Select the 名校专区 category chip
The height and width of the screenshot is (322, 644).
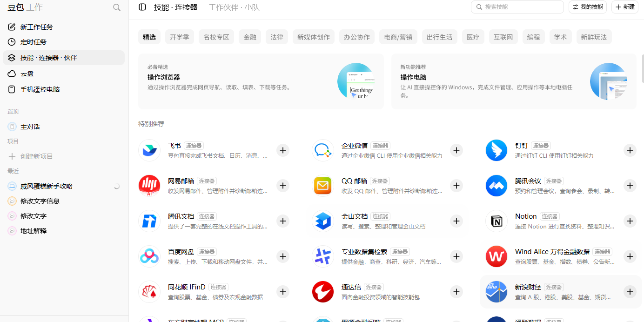click(x=216, y=37)
